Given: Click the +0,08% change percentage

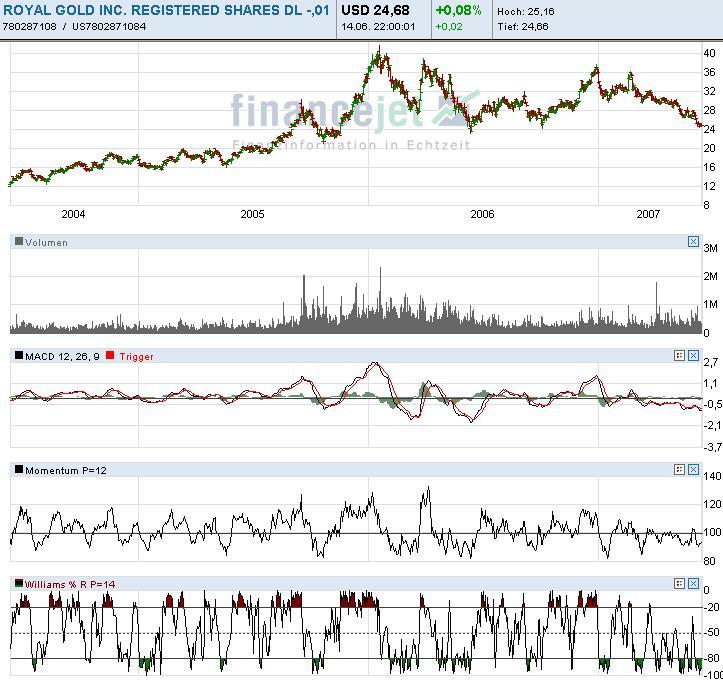Looking at the screenshot, I should pyautogui.click(x=458, y=10).
